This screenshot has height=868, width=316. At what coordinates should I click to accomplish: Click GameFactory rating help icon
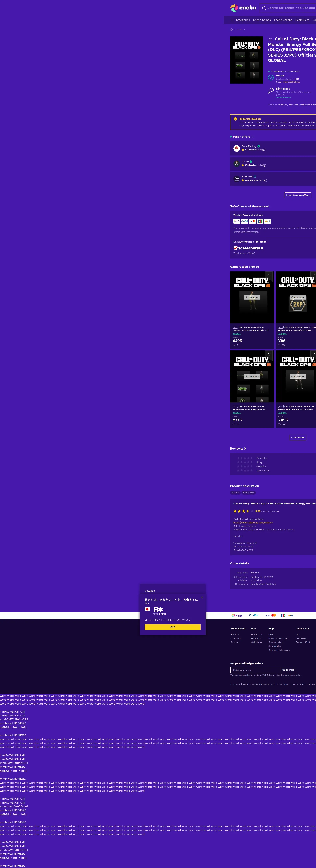[264, 150]
